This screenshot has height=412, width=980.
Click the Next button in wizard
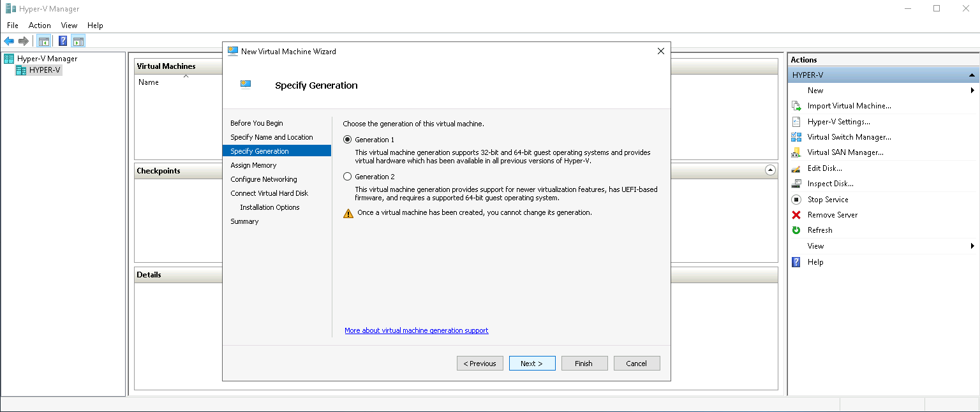[531, 364]
